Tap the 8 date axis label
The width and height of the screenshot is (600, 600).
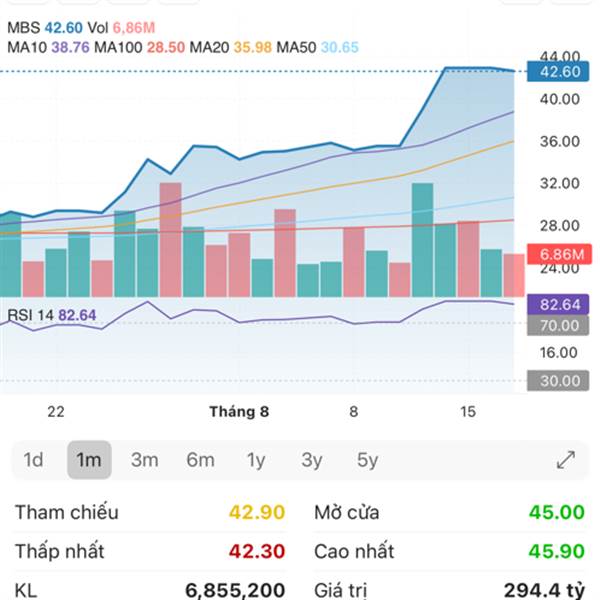(x=354, y=412)
